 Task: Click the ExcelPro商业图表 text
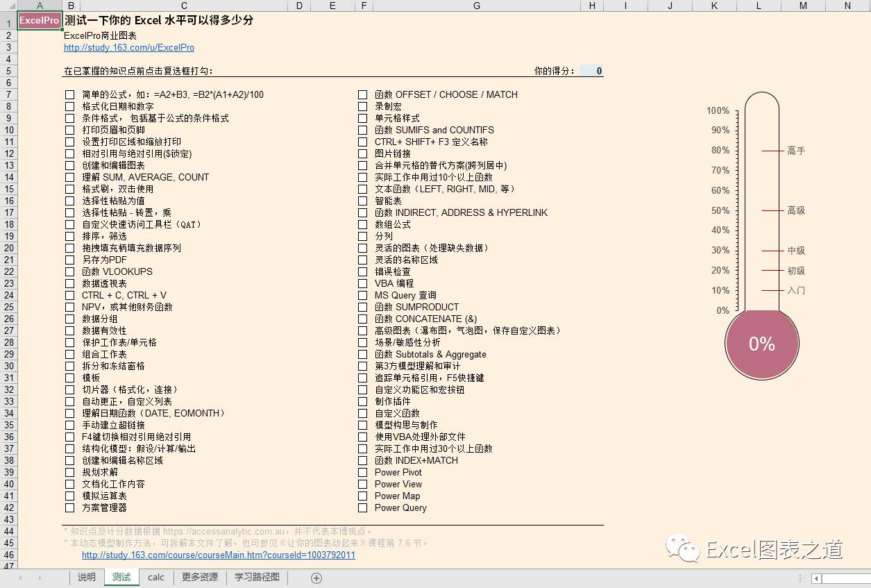(x=100, y=35)
